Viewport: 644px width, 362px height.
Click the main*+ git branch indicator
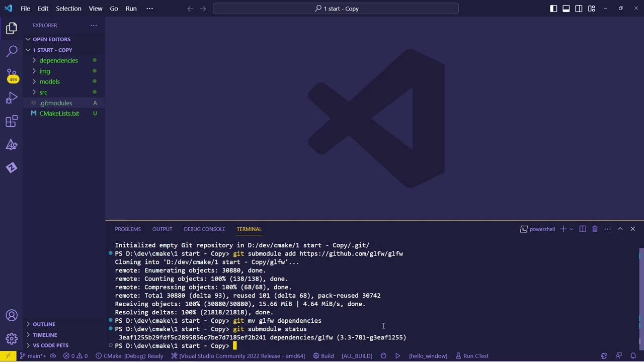pos(33,356)
